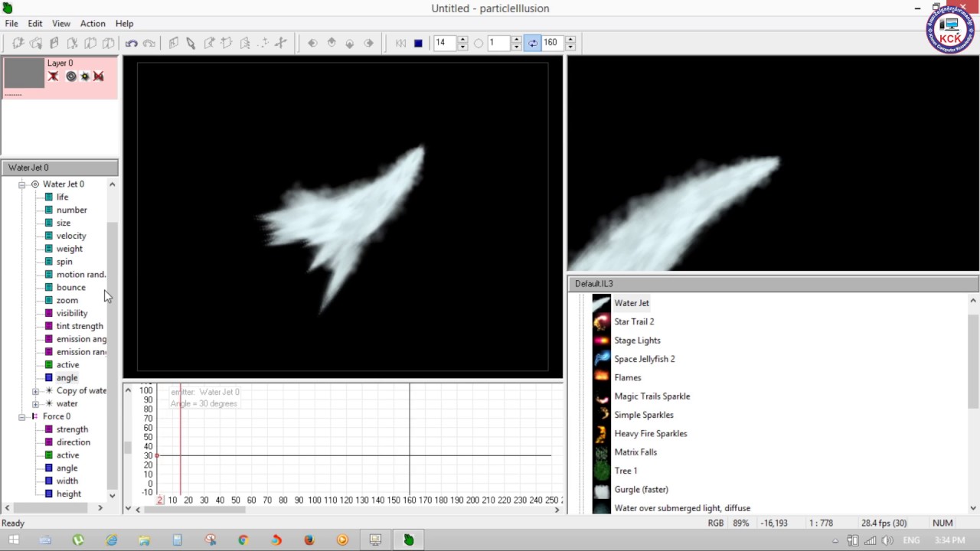The height and width of the screenshot is (551, 980).
Task: Click the Open project toolbar icon
Action: pyautogui.click(x=36, y=43)
